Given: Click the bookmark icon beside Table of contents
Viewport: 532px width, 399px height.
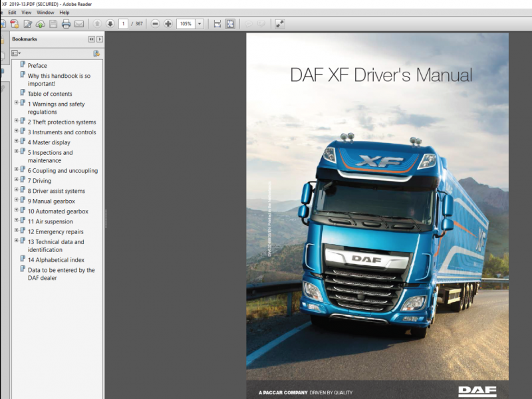Looking at the screenshot, I should pos(23,92).
